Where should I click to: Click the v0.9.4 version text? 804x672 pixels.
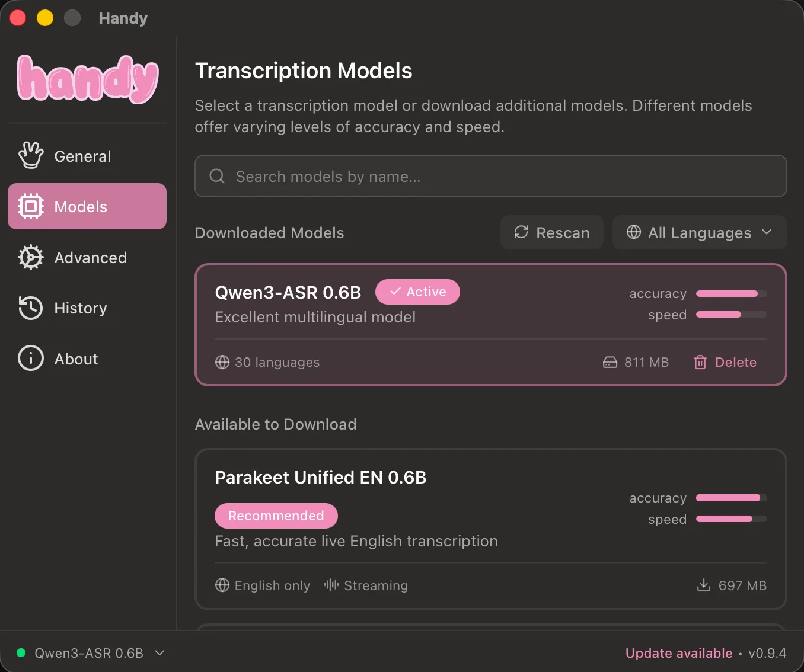click(767, 653)
